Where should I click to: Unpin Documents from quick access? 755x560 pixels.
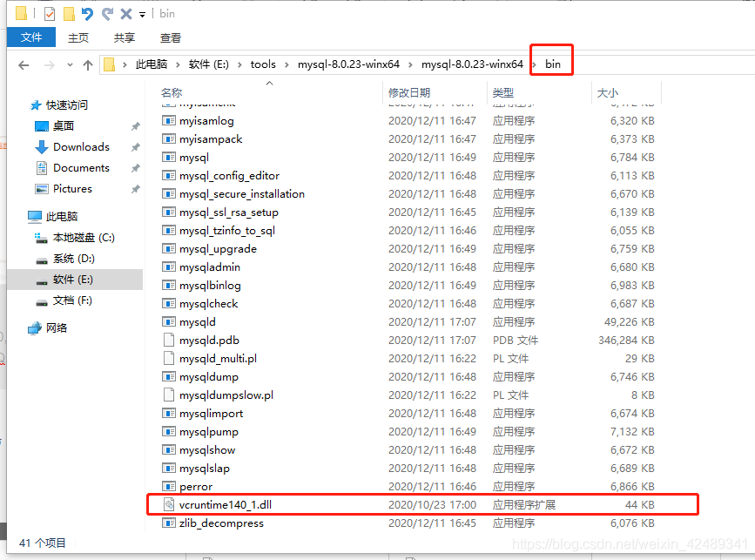tap(134, 167)
